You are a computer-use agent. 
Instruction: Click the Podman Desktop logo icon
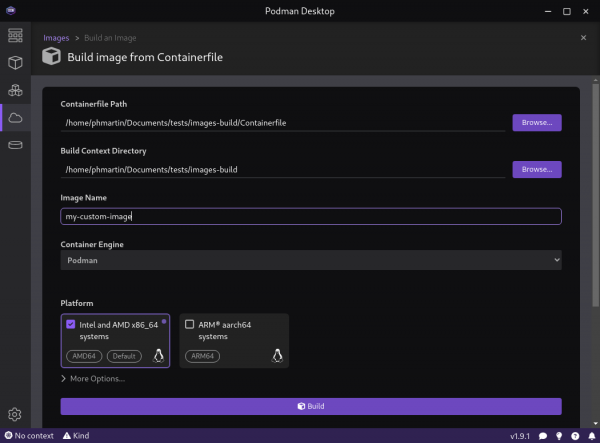[x=11, y=10]
